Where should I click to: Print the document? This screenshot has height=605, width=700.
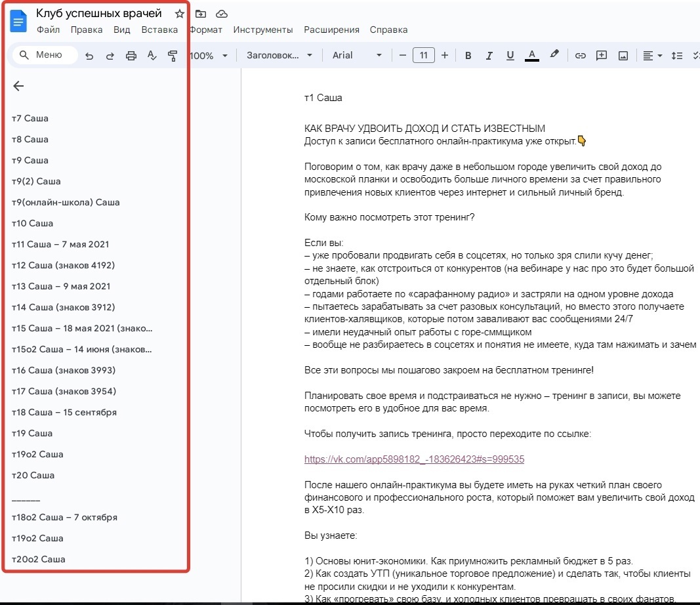point(131,56)
